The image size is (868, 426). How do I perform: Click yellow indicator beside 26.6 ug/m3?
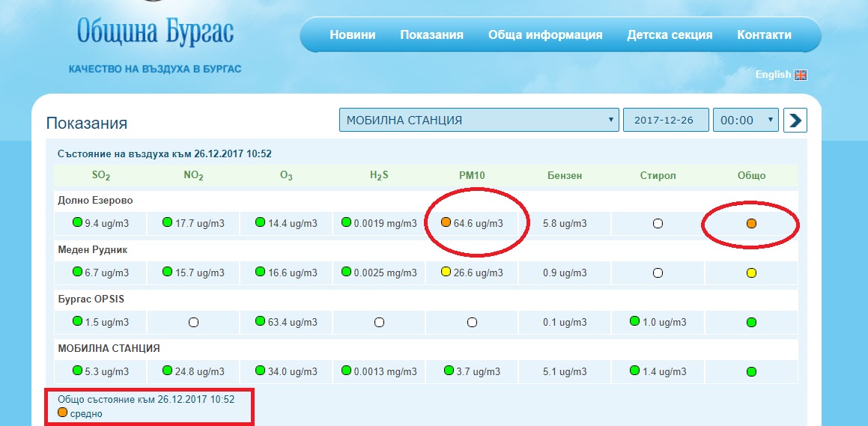(446, 272)
